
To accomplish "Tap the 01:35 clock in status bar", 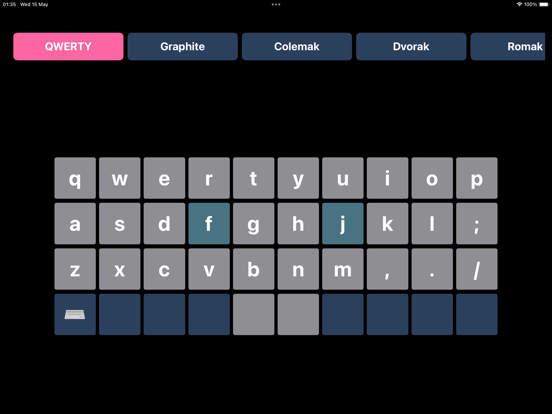I will point(9,4).
